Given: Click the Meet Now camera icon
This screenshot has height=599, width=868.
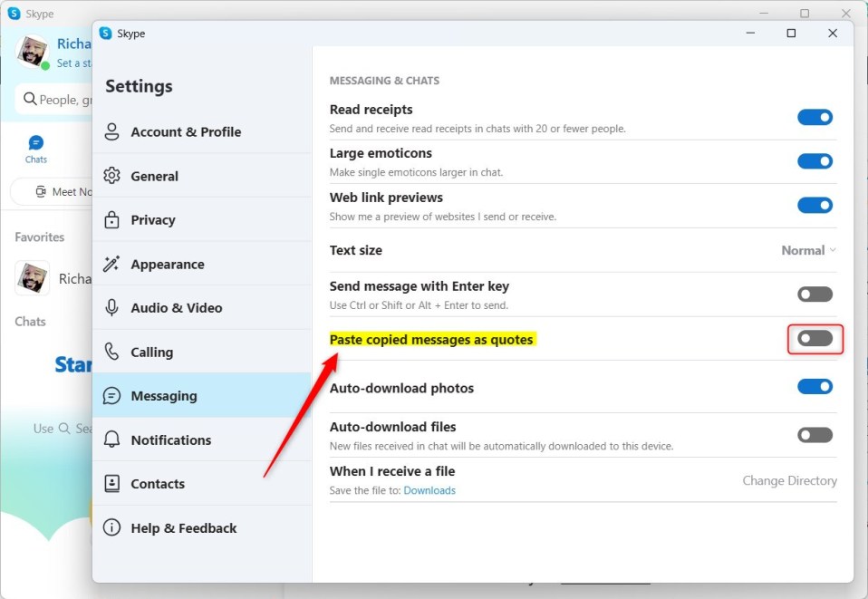Looking at the screenshot, I should (41, 191).
